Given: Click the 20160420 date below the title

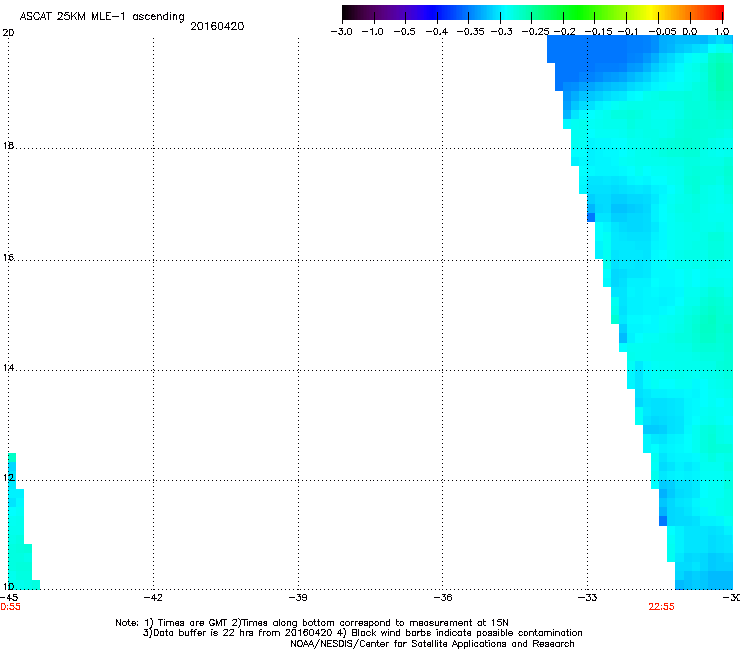Looking at the screenshot, I should tap(217, 26).
